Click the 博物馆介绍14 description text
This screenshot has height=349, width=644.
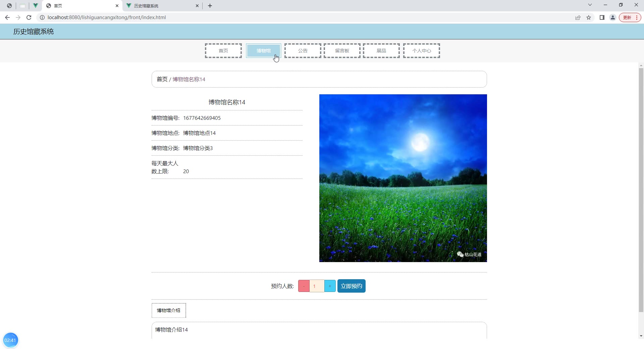coord(171,330)
